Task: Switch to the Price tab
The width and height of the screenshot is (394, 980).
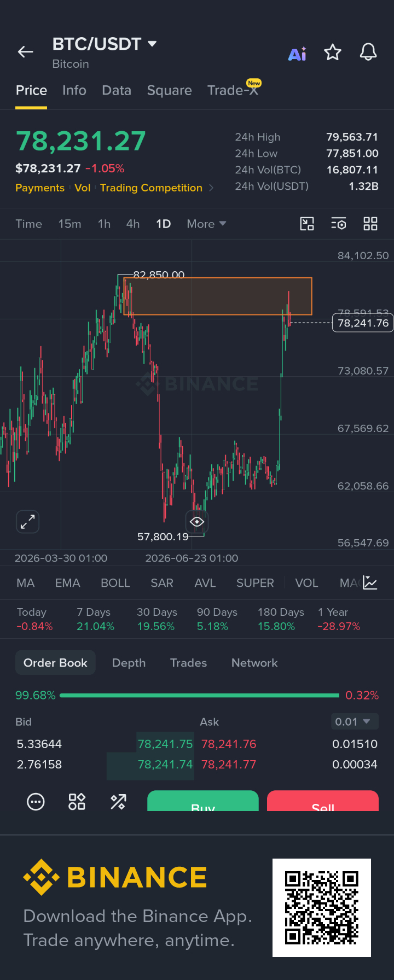Action: [31, 90]
